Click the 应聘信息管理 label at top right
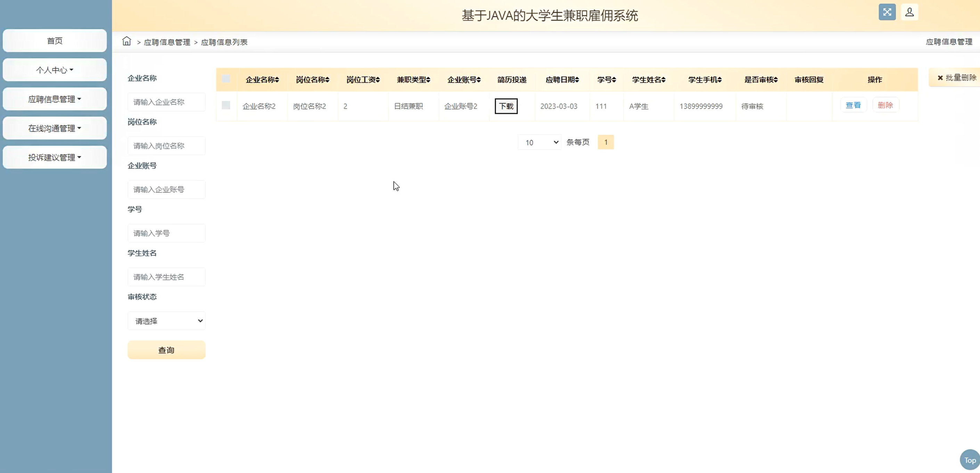 pyautogui.click(x=949, y=42)
